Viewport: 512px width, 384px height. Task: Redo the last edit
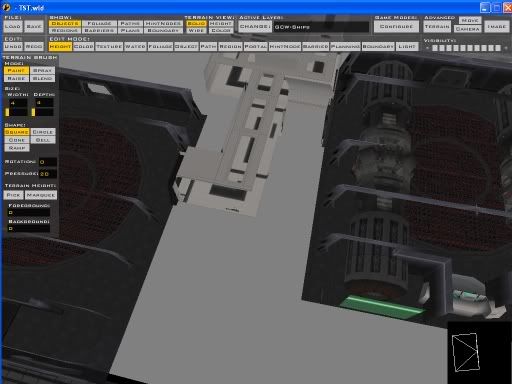pos(34,47)
